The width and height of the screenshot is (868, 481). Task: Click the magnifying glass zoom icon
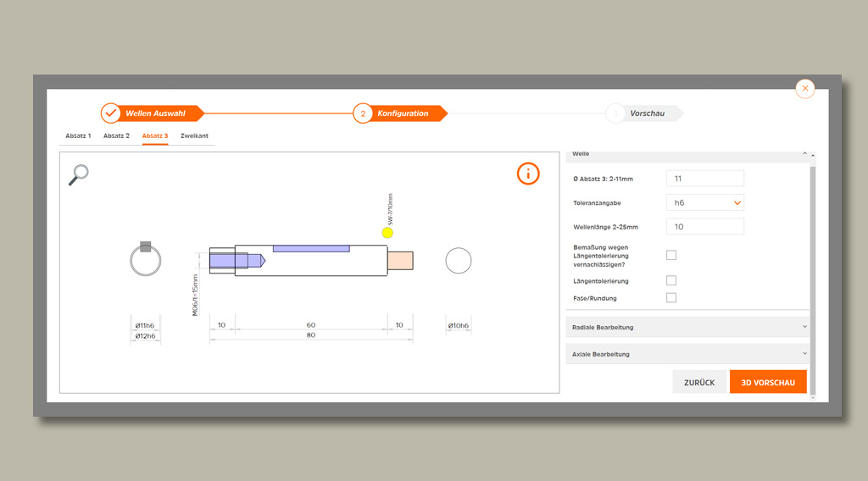[79, 174]
